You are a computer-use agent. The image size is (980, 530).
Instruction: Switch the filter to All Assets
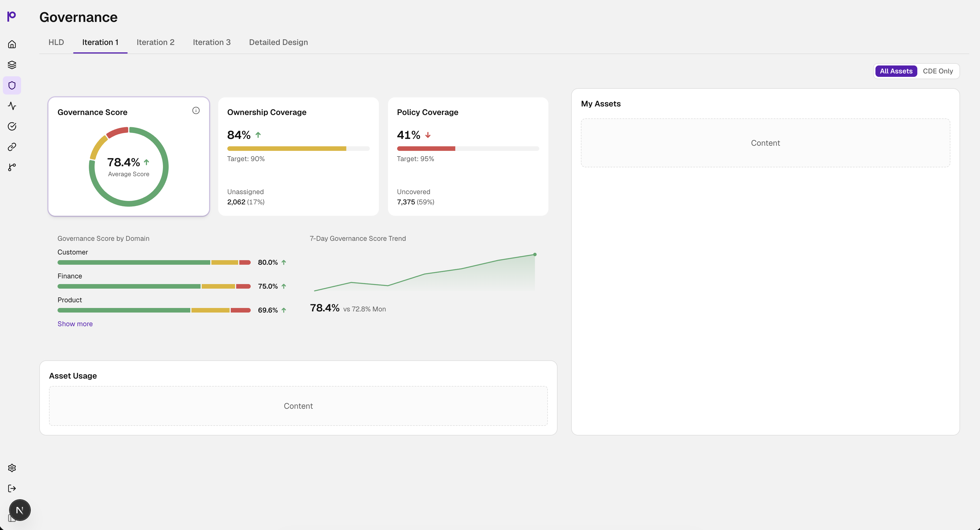coord(896,71)
